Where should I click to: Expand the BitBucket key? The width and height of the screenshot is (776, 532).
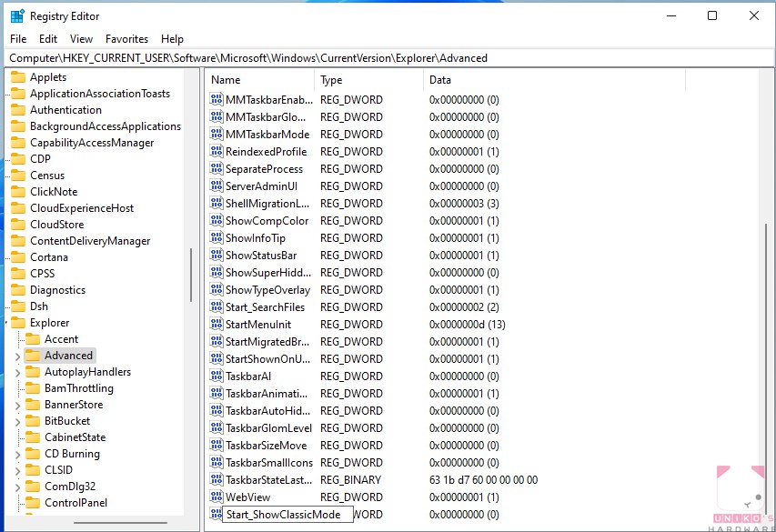(18, 421)
